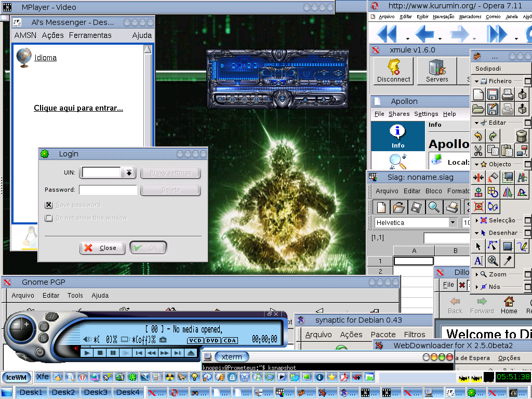Click Sodipodi's printer icon
This screenshot has height=399, width=532.
(x=508, y=95)
